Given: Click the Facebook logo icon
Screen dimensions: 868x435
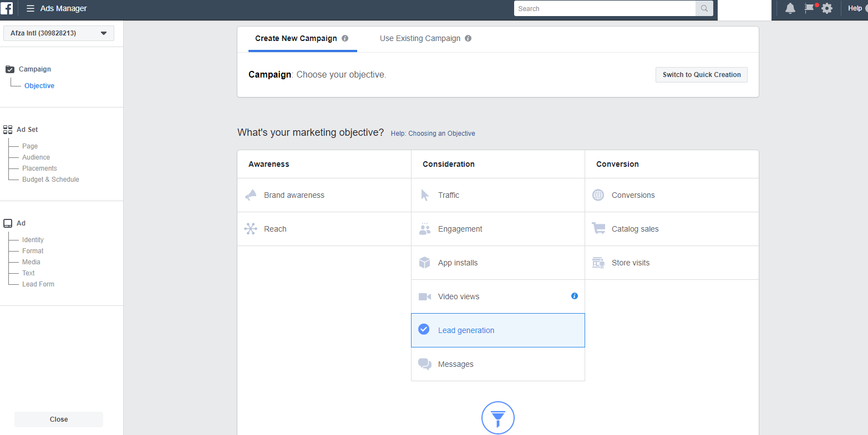Looking at the screenshot, I should point(7,8).
